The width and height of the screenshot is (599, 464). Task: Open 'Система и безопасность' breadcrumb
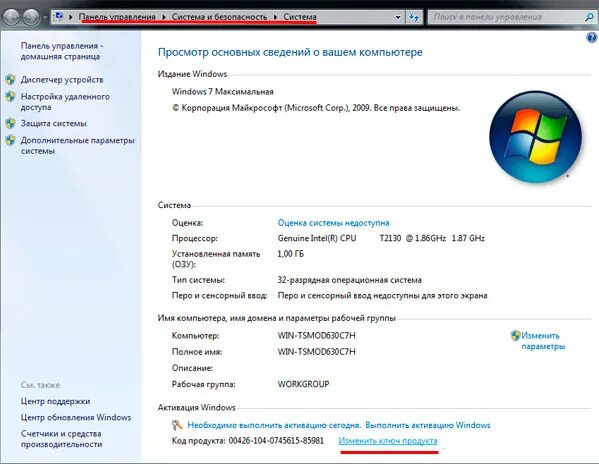[219, 17]
